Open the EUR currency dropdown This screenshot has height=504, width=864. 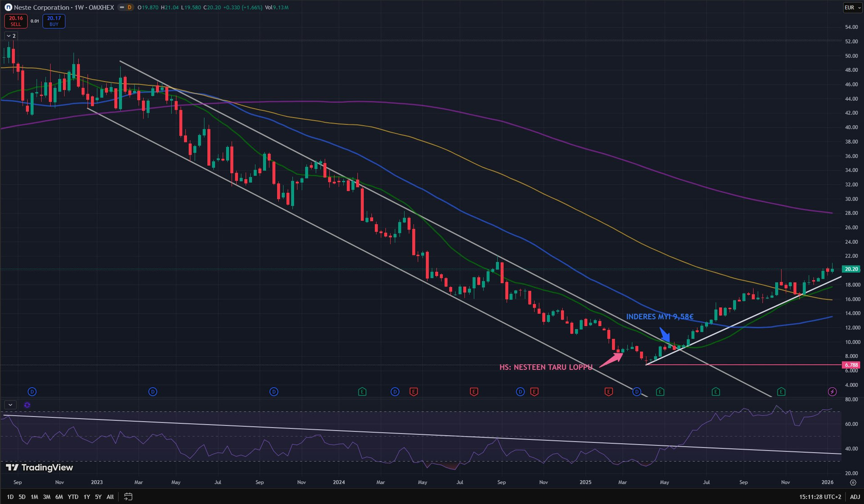point(852,7)
